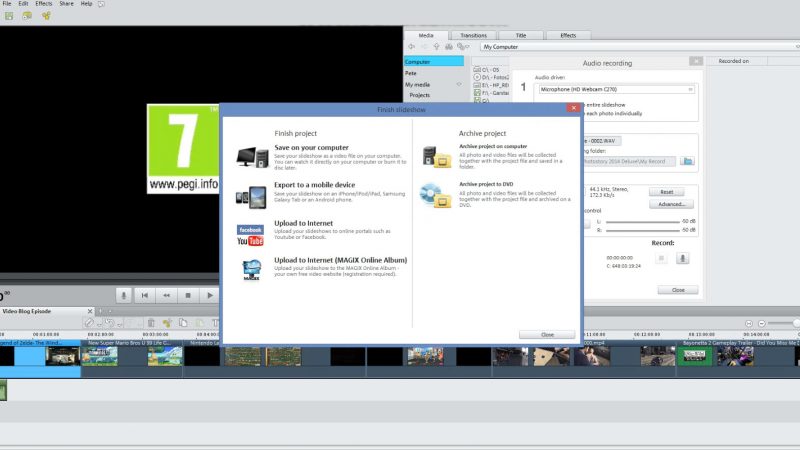This screenshot has width=800, height=450.
Task: Open the File menu
Action: (x=7, y=4)
